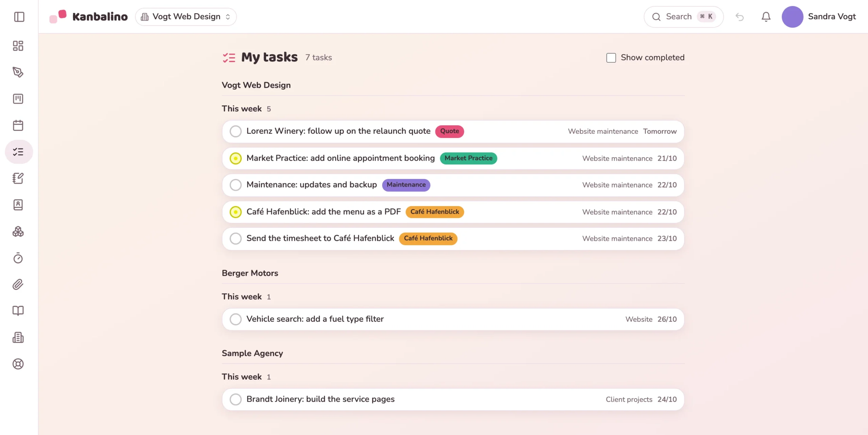Open the Vogt Web Design workspace switcher
Viewport: 868px width, 435px height.
[x=186, y=17]
